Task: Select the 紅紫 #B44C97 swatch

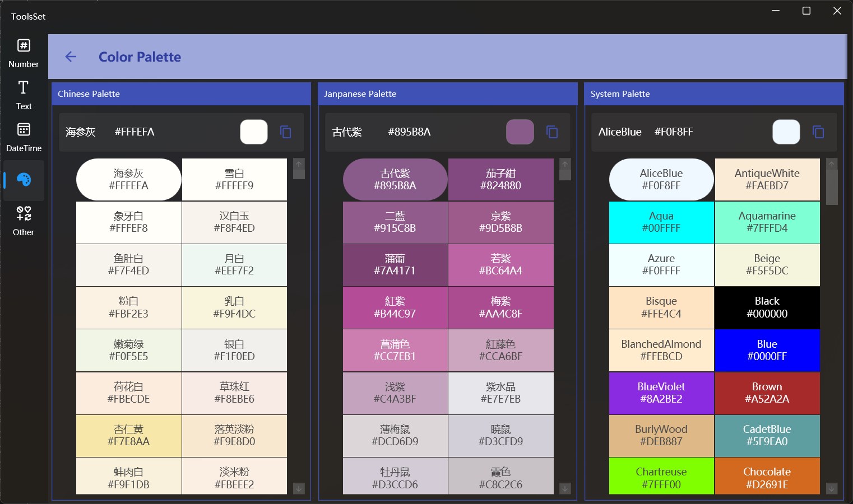Action: (x=395, y=307)
